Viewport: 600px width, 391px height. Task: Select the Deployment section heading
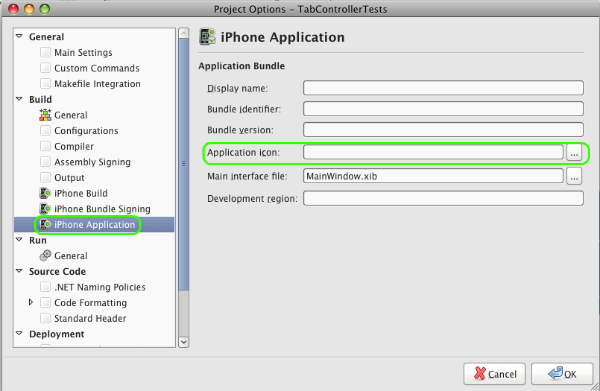(56, 334)
